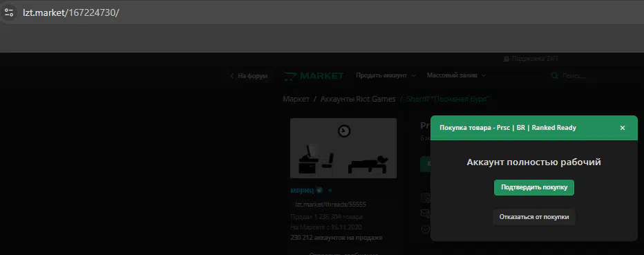644x255 pixels.
Task: Open Поддержка 24/7 support link
Action: point(531,59)
